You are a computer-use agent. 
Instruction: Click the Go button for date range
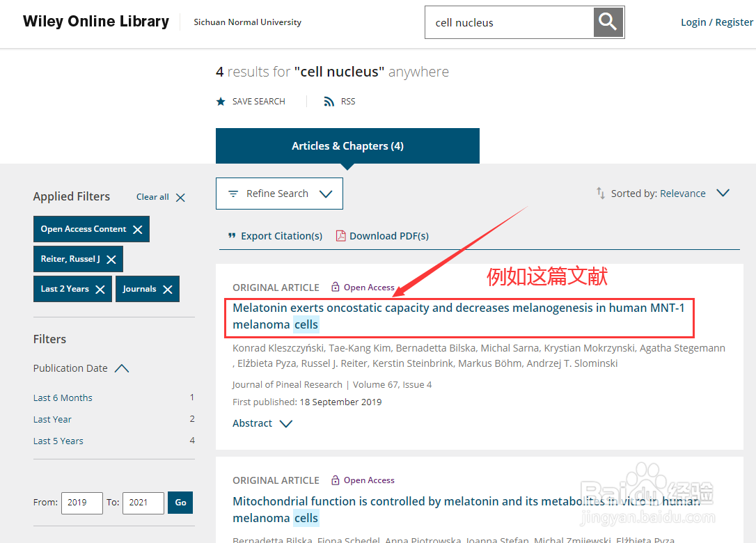[180, 503]
